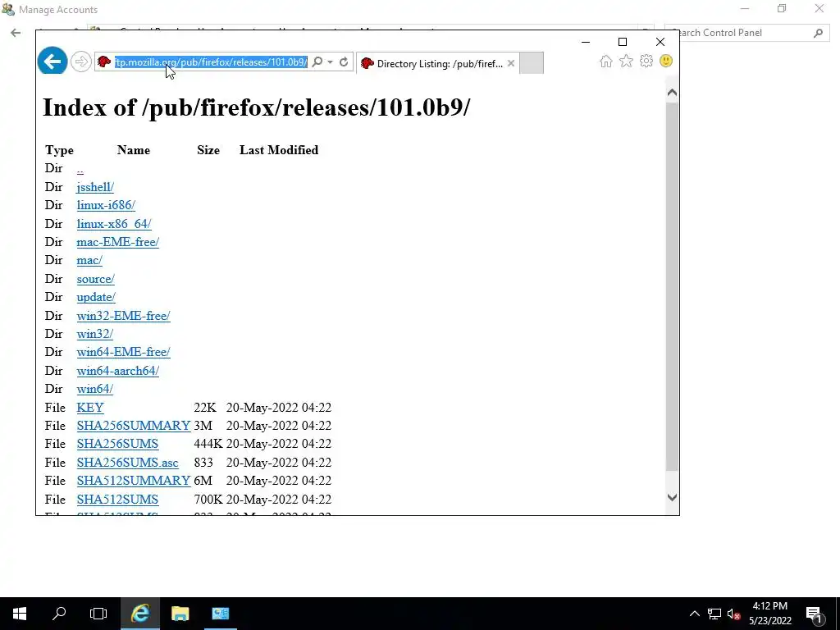Click the 'Last Modified' column header text

279,150
